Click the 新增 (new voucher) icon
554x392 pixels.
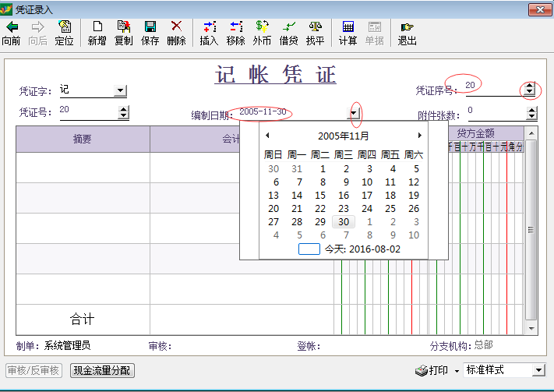coord(97,27)
